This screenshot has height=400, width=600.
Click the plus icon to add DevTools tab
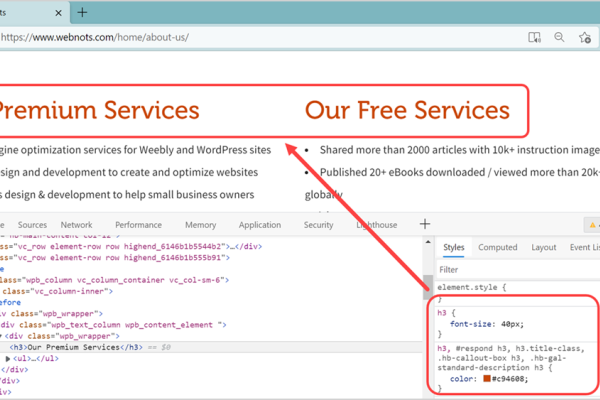coord(424,225)
